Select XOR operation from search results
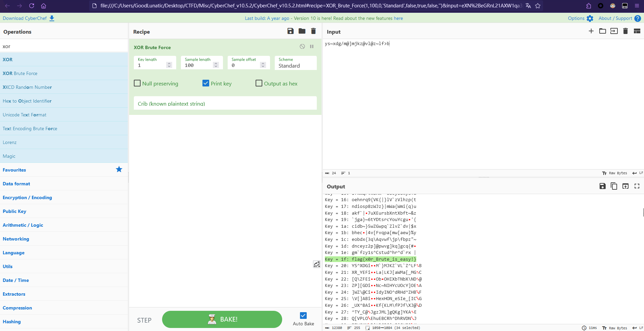Image resolution: width=644 pixels, height=331 pixels. pyautogui.click(x=64, y=60)
